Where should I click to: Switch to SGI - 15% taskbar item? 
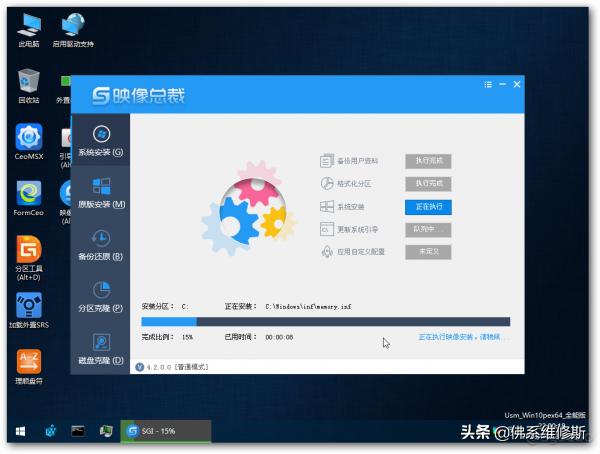pos(166,431)
